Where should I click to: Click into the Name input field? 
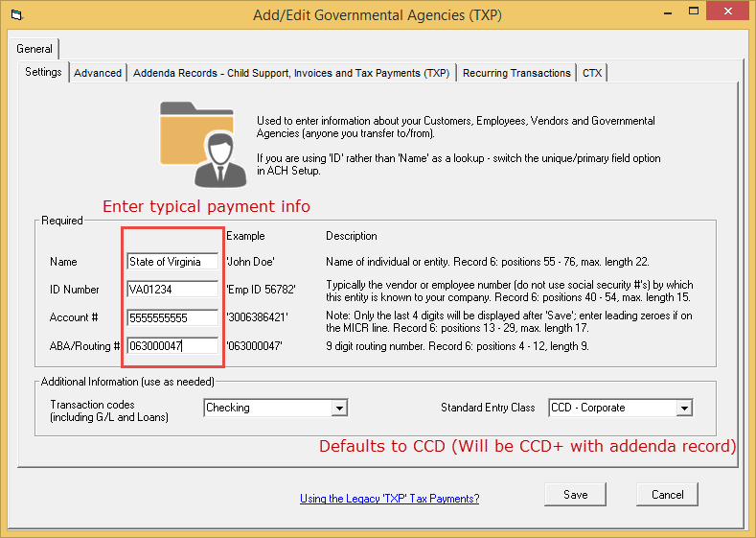click(x=172, y=262)
